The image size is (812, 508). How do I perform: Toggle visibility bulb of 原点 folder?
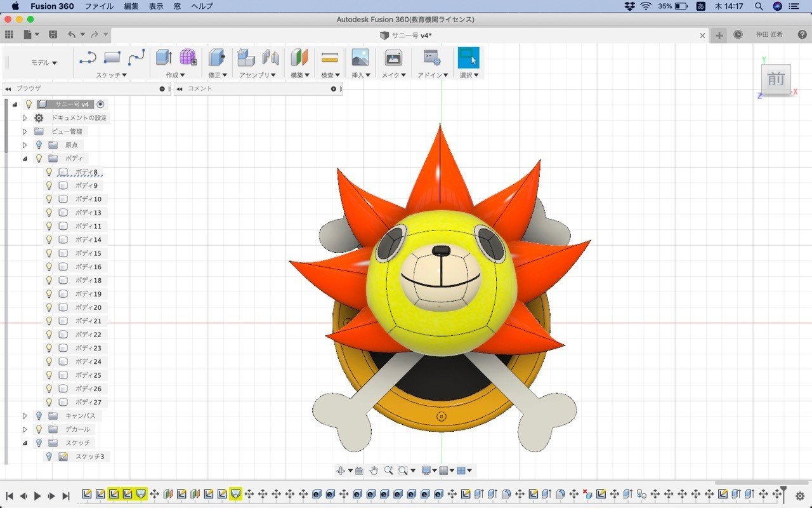click(39, 145)
